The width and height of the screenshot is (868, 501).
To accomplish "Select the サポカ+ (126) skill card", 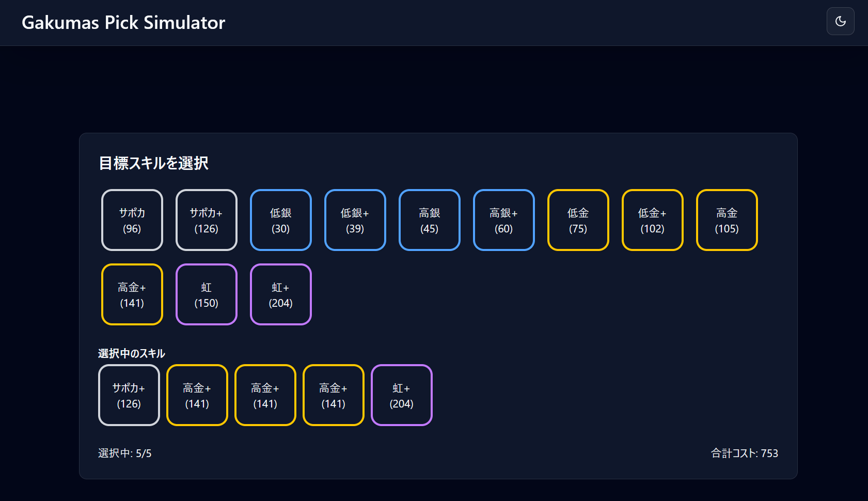I will coord(206,220).
